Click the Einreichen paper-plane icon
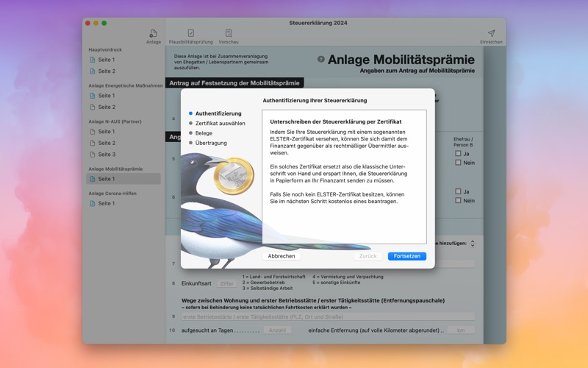Screen dimensions: 588x368 (491, 33)
